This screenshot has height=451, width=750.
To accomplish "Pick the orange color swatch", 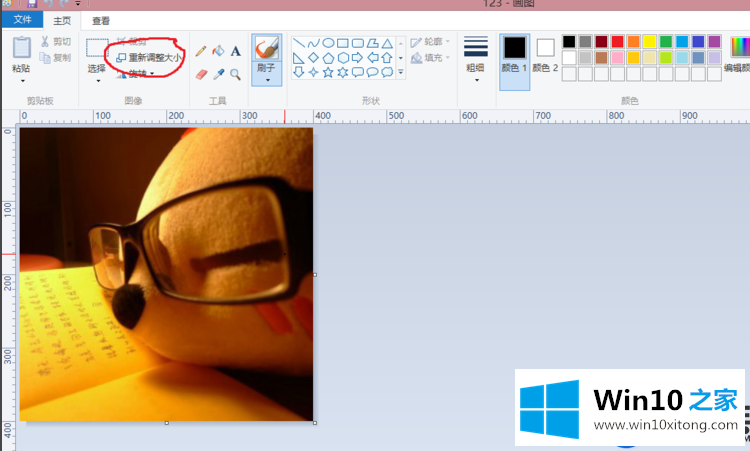I will click(633, 42).
